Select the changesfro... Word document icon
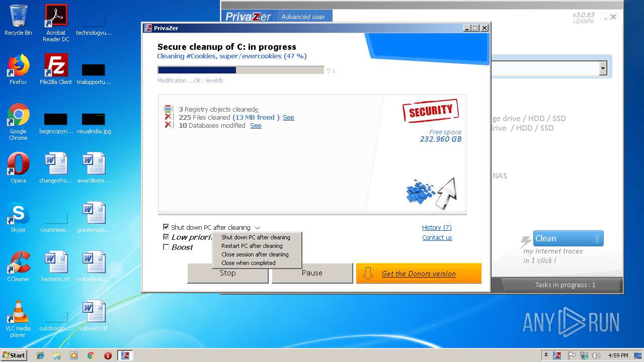Screen dimensions: 644x362 (x=56, y=168)
